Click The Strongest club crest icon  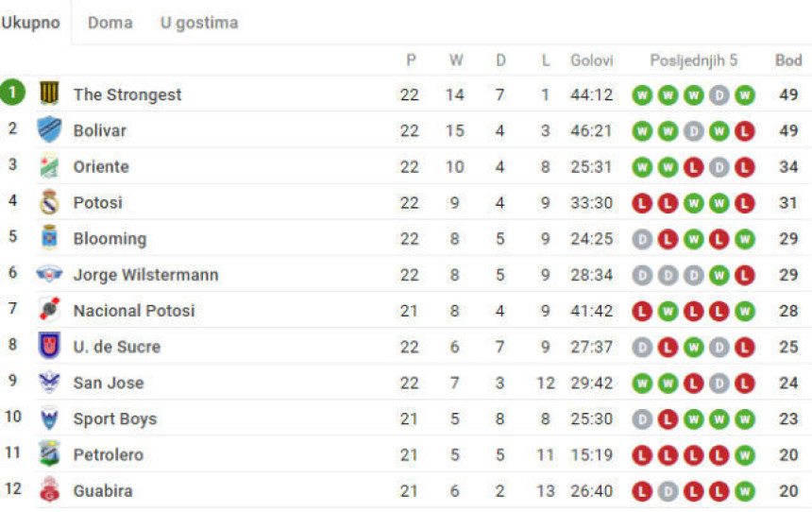coord(49,94)
